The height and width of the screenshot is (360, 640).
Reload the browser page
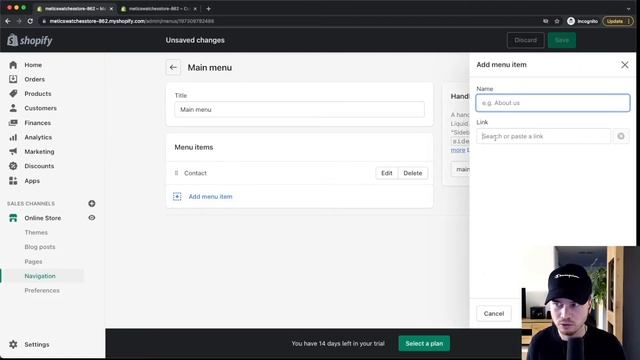coord(30,21)
